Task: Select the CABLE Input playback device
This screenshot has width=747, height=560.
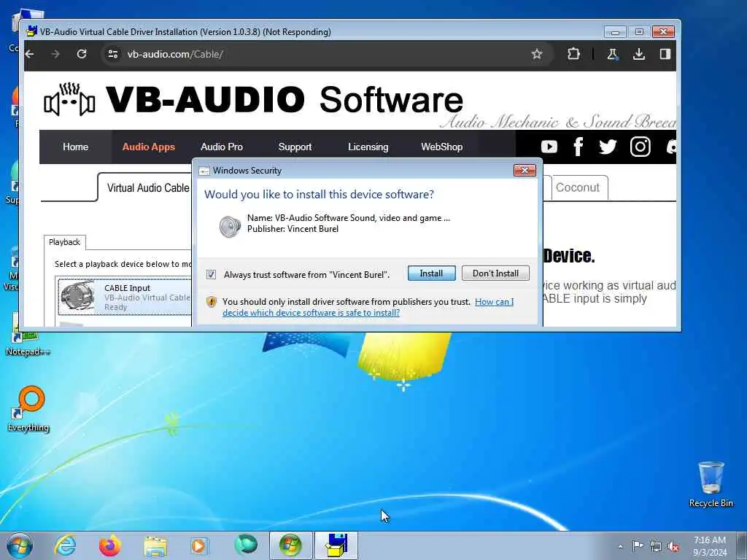Action: click(x=125, y=297)
